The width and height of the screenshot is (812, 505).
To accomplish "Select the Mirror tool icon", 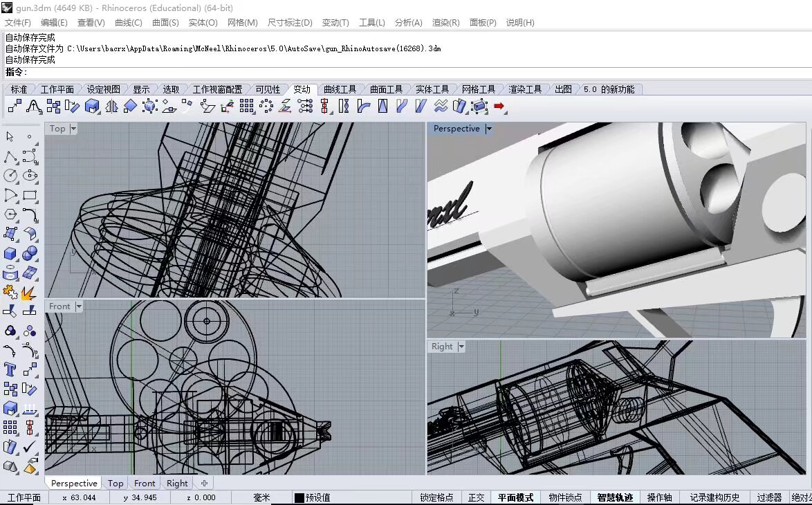I will coord(111,107).
